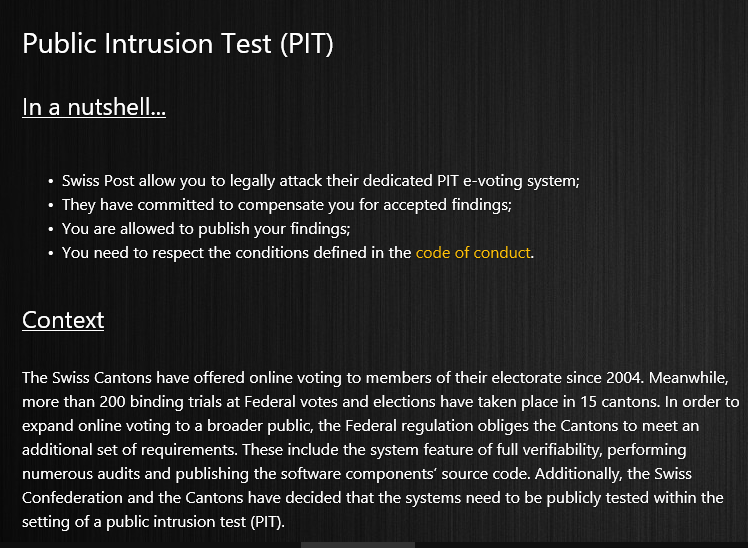Click the bullet about Swiss Post e-voting system

[321, 181]
